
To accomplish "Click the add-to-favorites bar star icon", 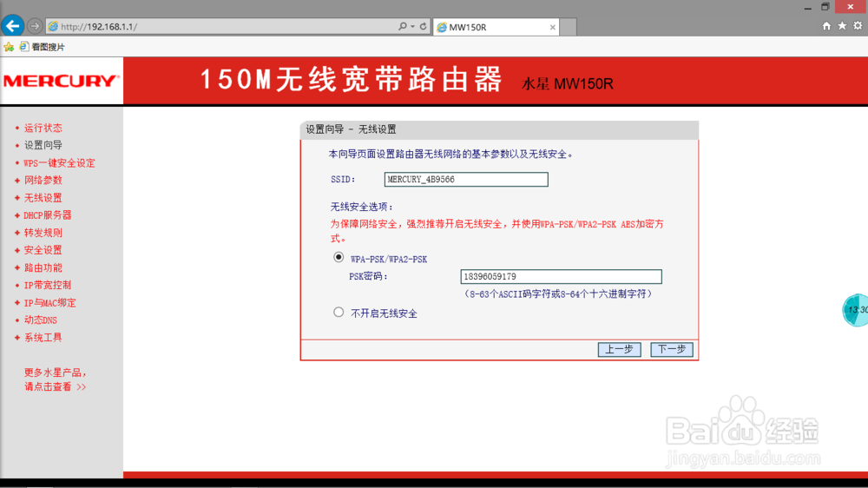I will (9, 47).
